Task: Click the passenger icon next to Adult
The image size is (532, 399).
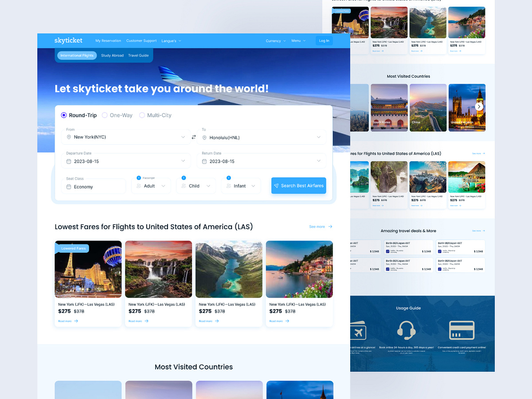Action: point(139,186)
